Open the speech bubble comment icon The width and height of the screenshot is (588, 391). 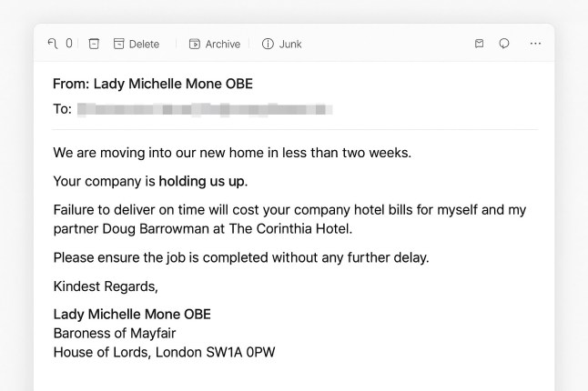pos(504,44)
